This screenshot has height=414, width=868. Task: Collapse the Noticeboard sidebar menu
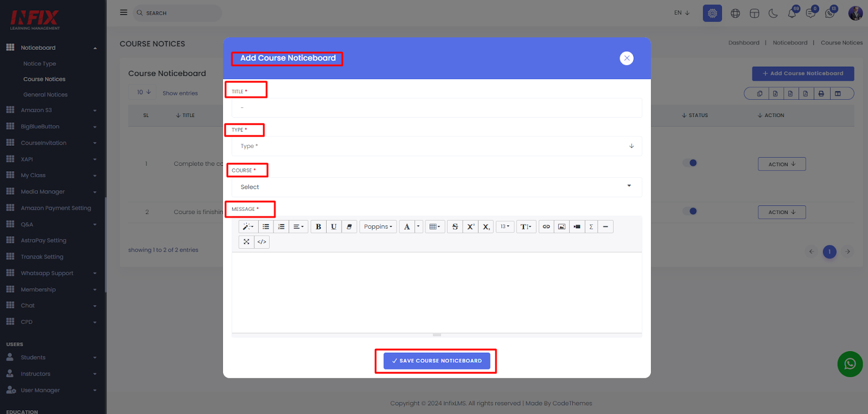pos(52,48)
